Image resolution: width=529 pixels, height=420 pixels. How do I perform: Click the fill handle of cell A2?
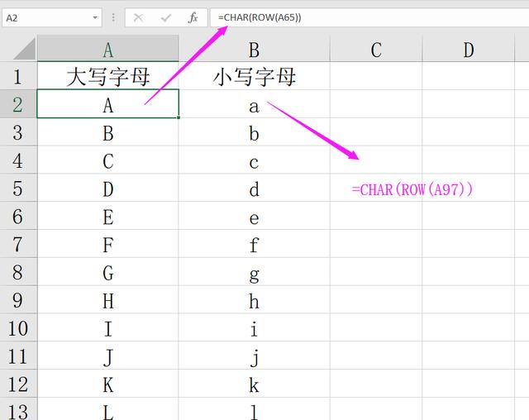tap(179, 117)
